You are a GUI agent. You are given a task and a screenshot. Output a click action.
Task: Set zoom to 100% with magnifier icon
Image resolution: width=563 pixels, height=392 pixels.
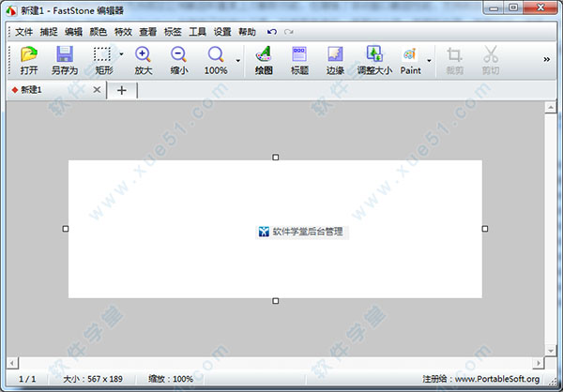(x=216, y=54)
